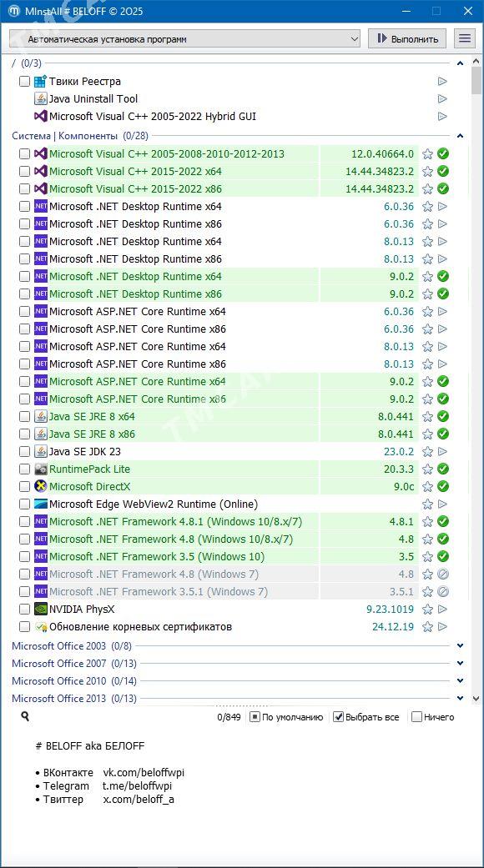Click green checkmark of Visual C++ 2015-2022 x64

(x=442, y=171)
